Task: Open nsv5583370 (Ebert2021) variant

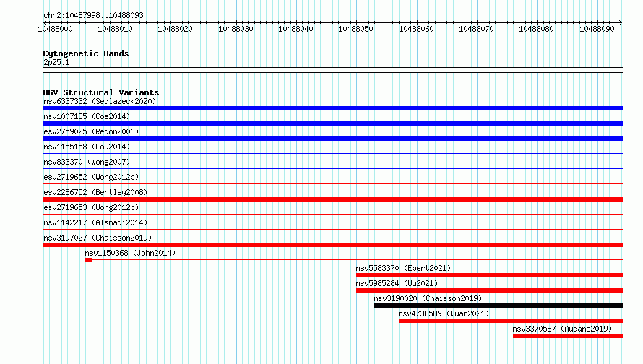Action: (403, 268)
